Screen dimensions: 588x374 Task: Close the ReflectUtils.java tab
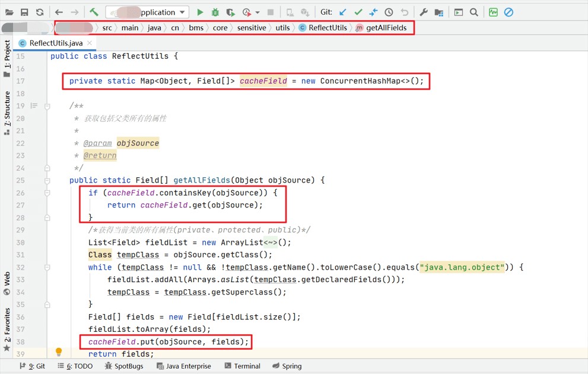click(90, 43)
